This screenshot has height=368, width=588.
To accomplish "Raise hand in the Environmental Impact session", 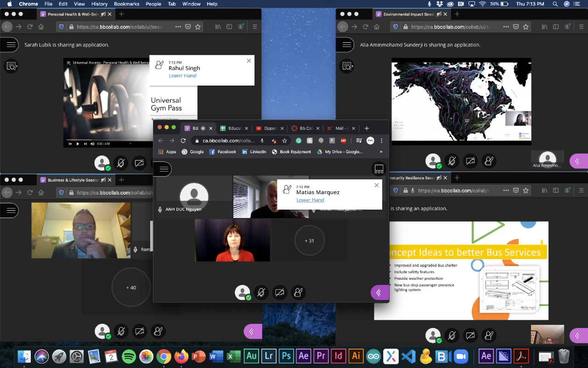I will [489, 161].
